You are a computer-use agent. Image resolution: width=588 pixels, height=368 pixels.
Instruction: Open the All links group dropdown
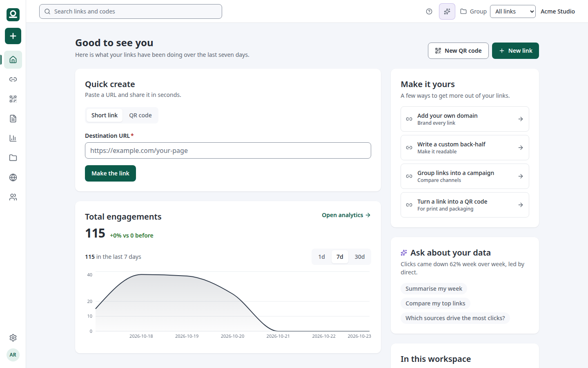click(513, 11)
